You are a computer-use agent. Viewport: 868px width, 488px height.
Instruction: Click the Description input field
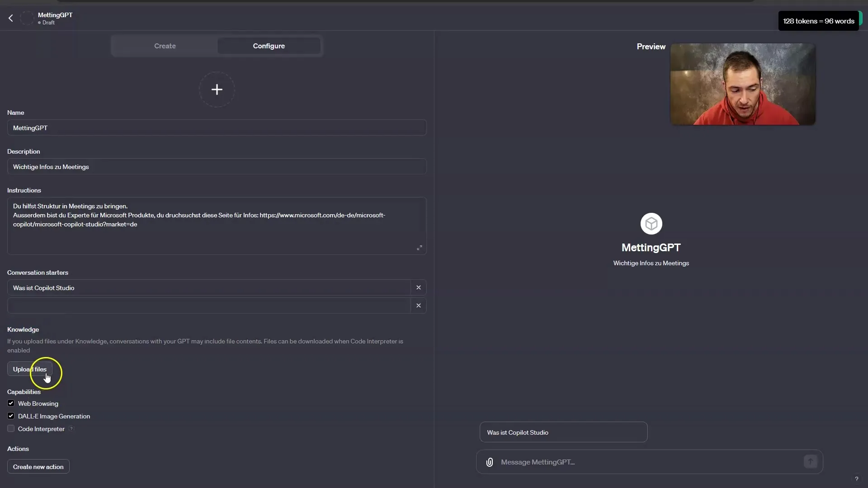pos(217,166)
